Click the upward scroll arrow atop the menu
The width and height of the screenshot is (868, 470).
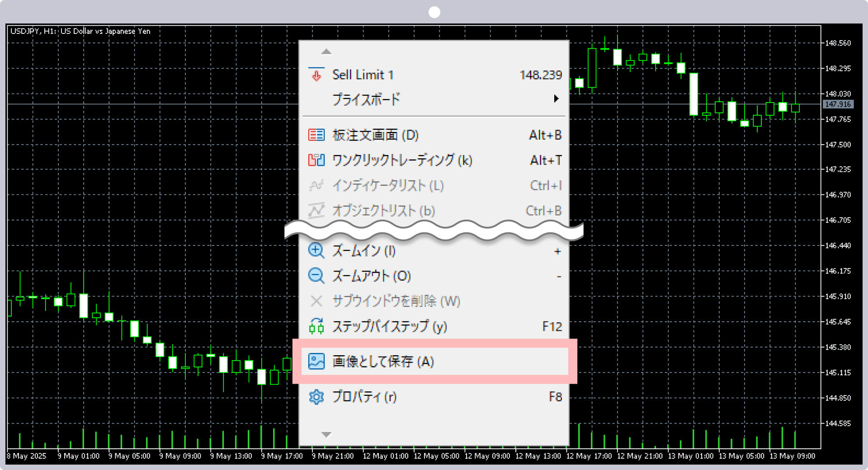(326, 52)
